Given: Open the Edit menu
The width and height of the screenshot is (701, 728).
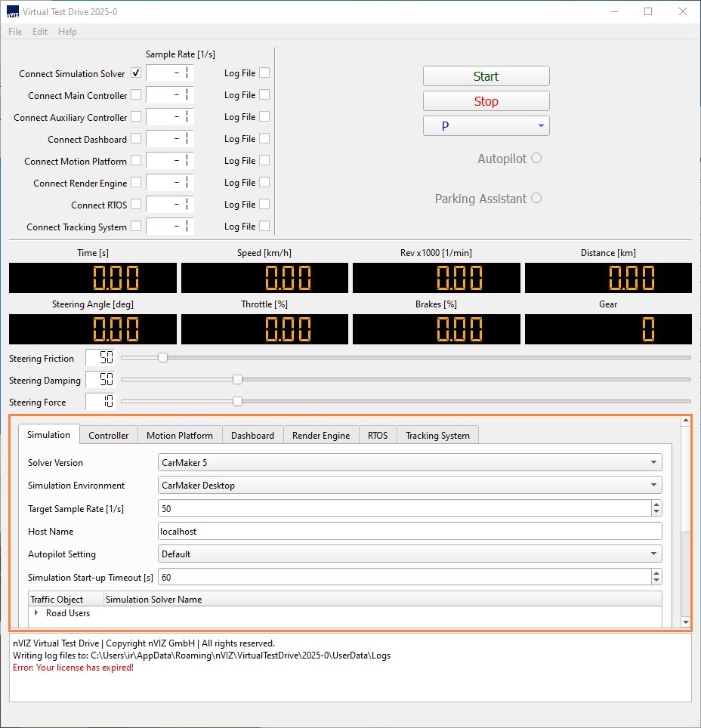Looking at the screenshot, I should pos(39,32).
